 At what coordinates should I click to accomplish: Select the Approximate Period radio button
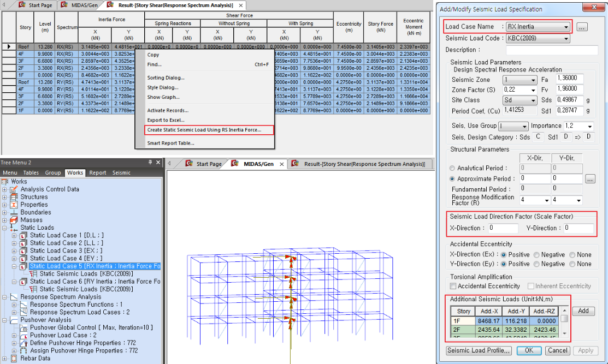pos(452,179)
